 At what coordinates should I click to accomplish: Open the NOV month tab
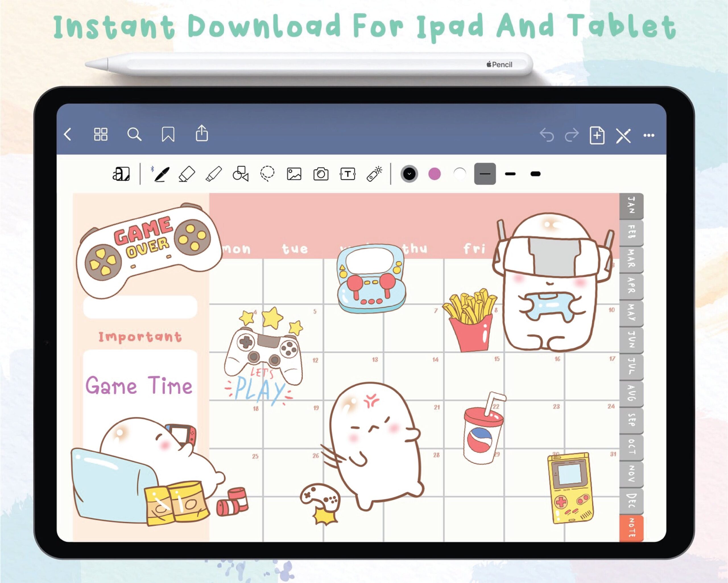(631, 474)
